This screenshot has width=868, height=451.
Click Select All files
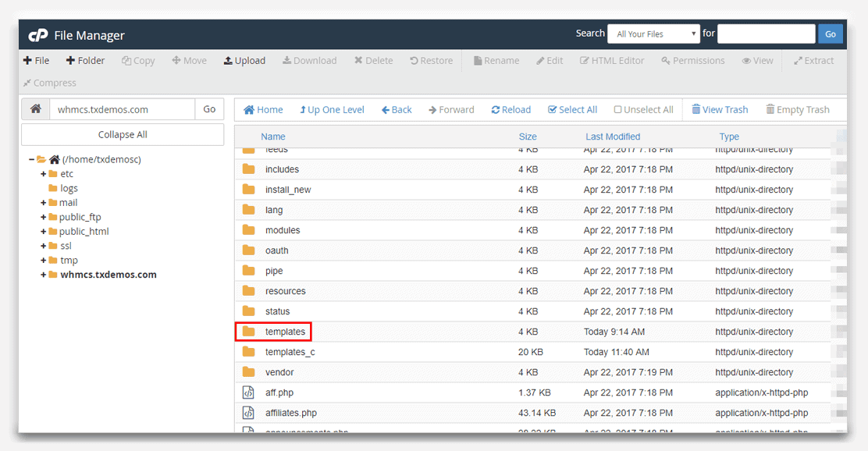572,110
